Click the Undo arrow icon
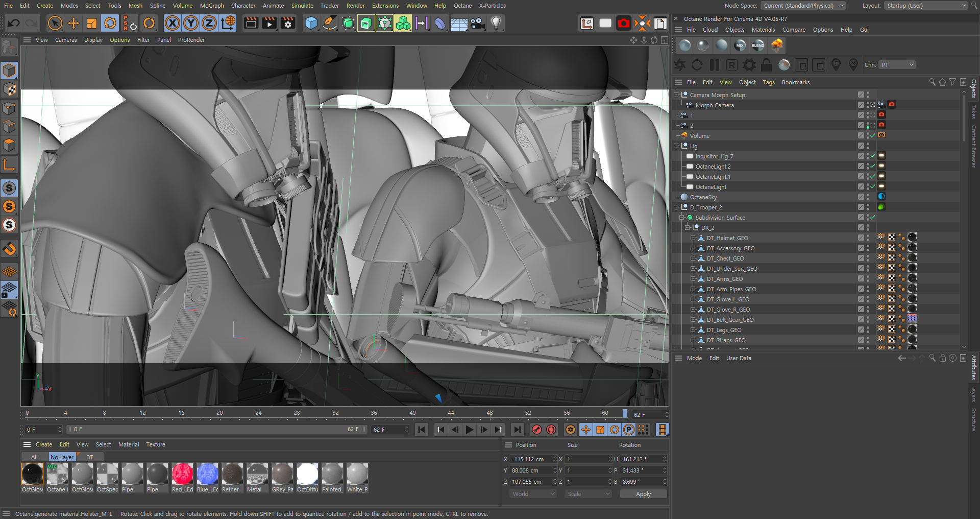980x519 pixels. tap(14, 23)
